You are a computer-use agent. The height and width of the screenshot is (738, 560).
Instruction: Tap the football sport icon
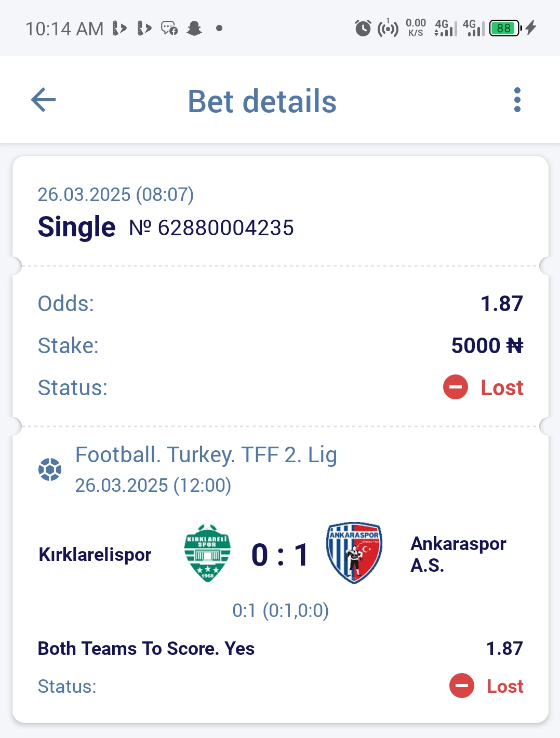[x=50, y=469]
